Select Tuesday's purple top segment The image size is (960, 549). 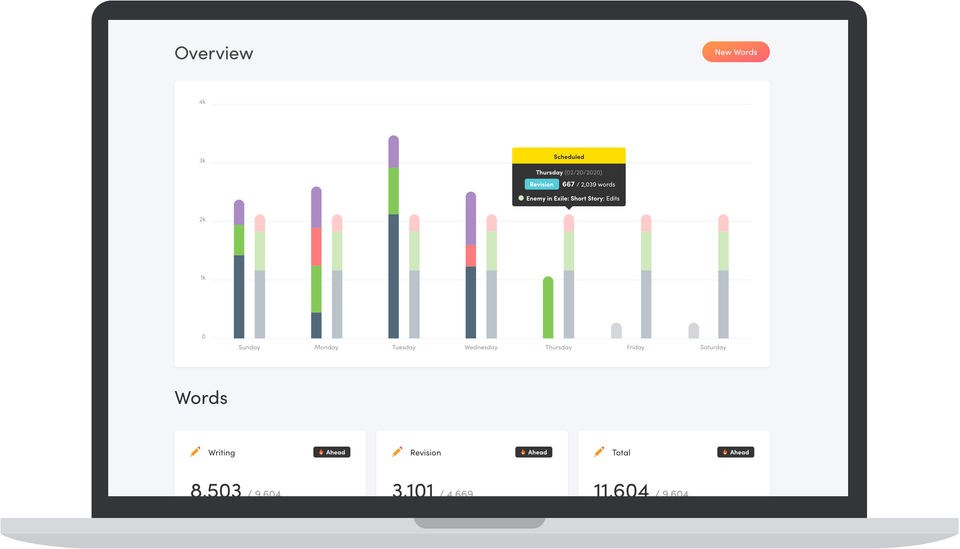click(393, 152)
